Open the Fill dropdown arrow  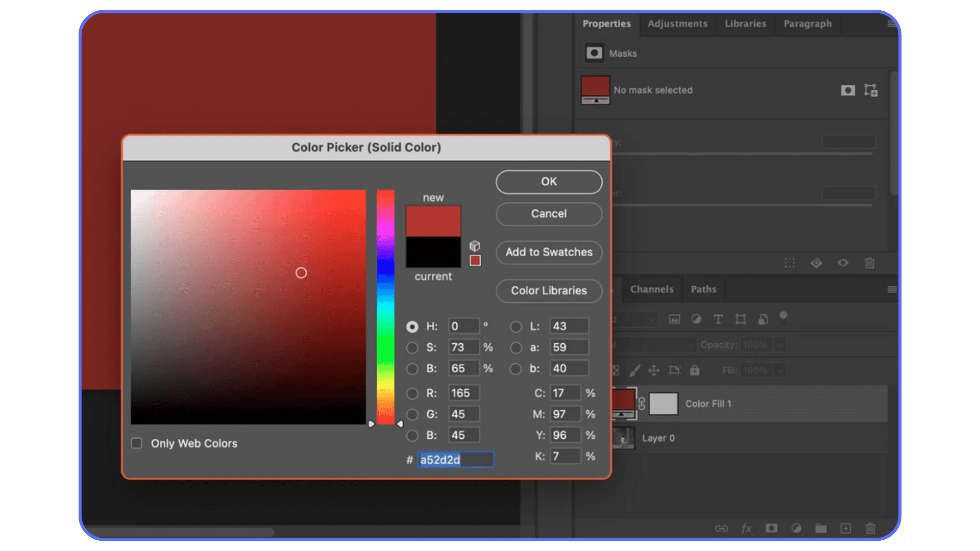click(x=780, y=370)
